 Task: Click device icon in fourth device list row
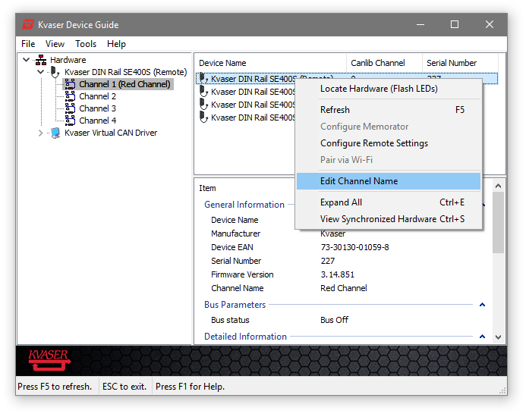pyautogui.click(x=203, y=117)
